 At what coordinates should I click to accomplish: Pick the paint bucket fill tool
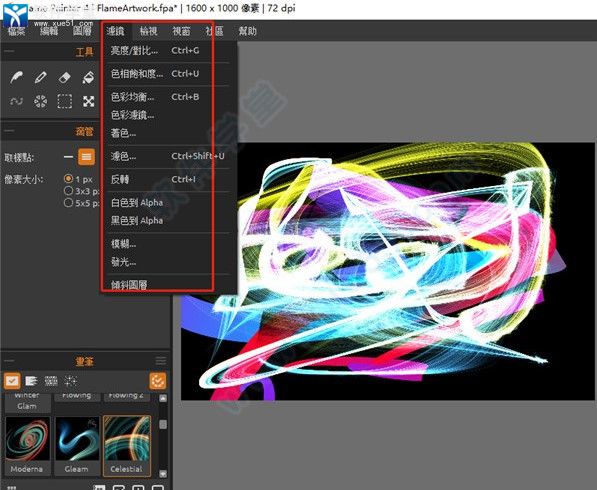click(x=88, y=78)
